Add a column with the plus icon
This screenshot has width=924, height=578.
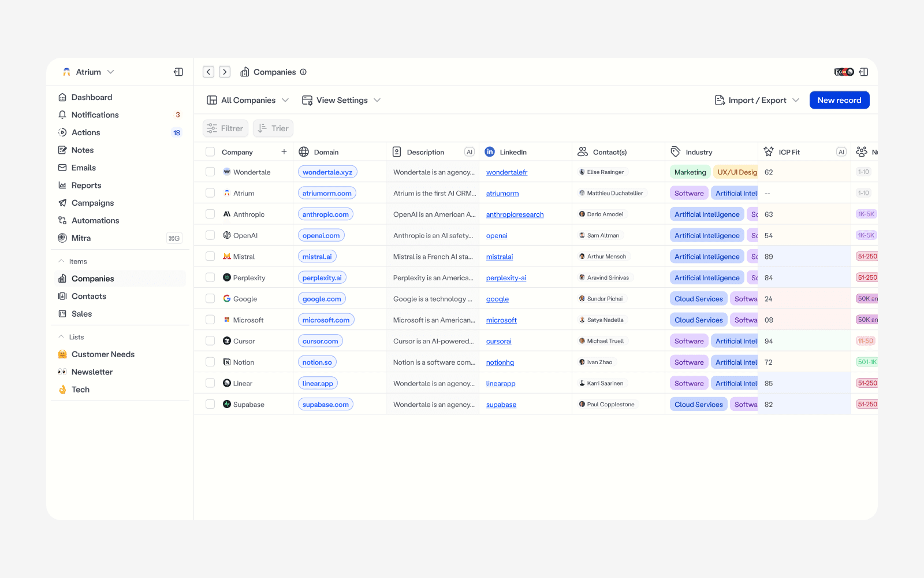point(284,152)
